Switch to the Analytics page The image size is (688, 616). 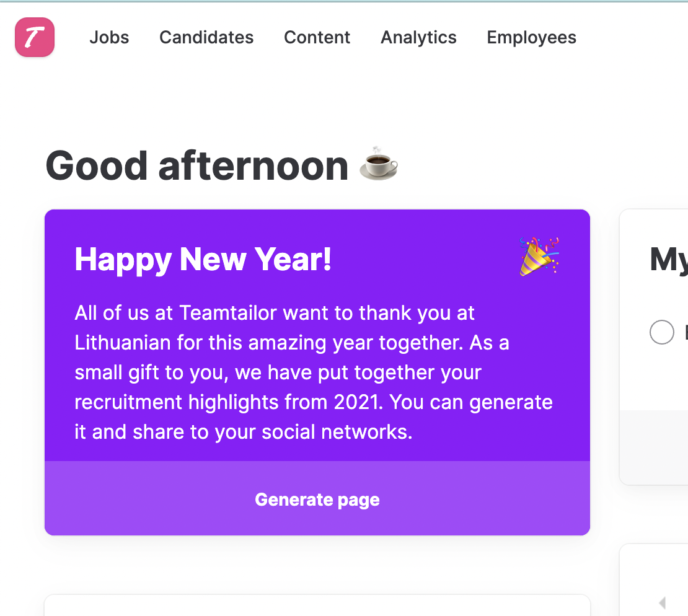[418, 38]
